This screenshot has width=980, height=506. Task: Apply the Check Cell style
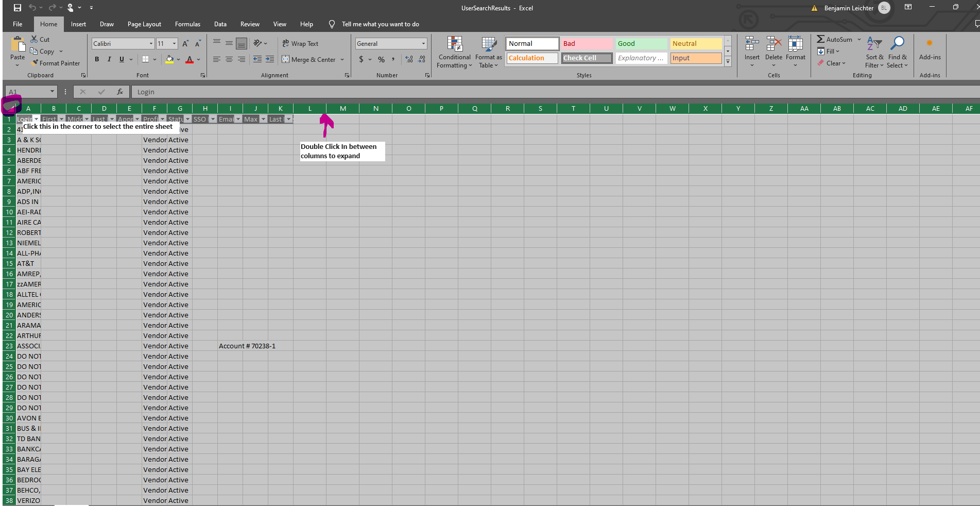pos(587,58)
